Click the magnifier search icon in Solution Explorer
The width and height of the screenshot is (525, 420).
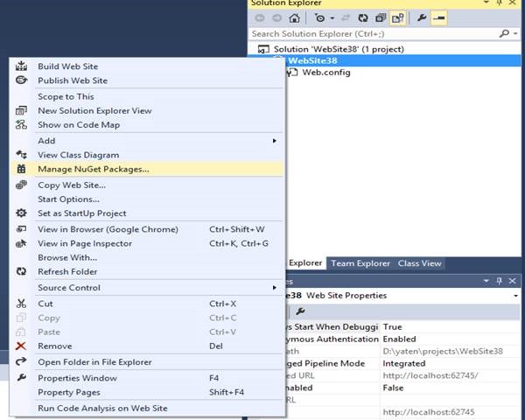pos(504,33)
